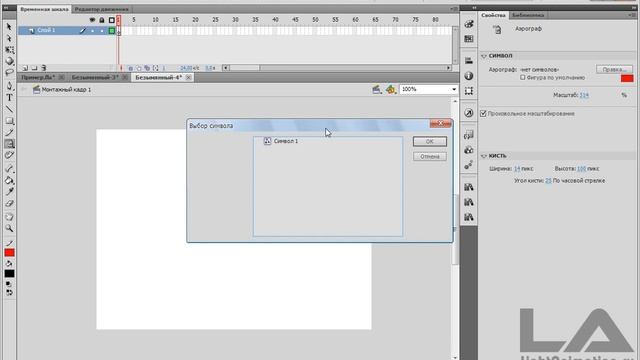
Task: Uncheck Произвольное масштабирование checkbox
Action: [x=483, y=113]
